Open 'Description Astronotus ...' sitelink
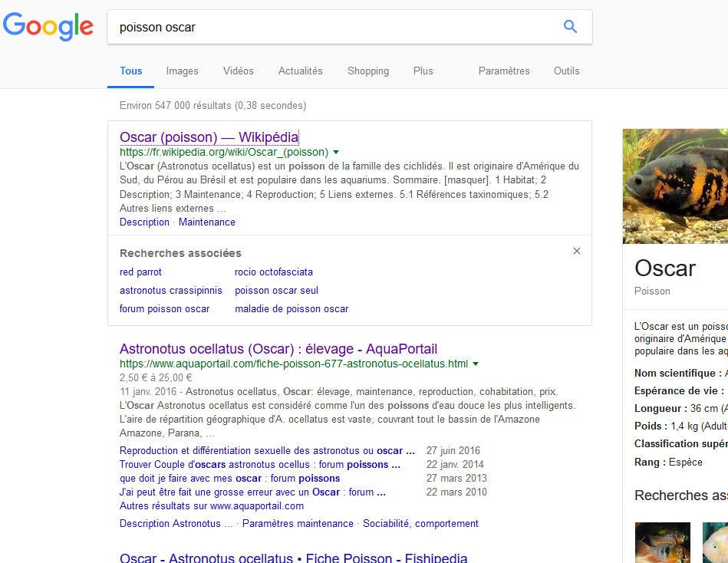 tap(176, 524)
